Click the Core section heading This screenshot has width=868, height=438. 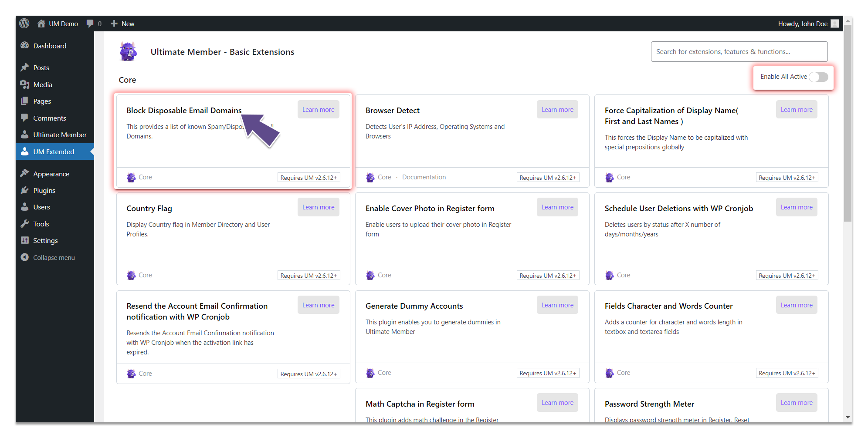click(127, 80)
